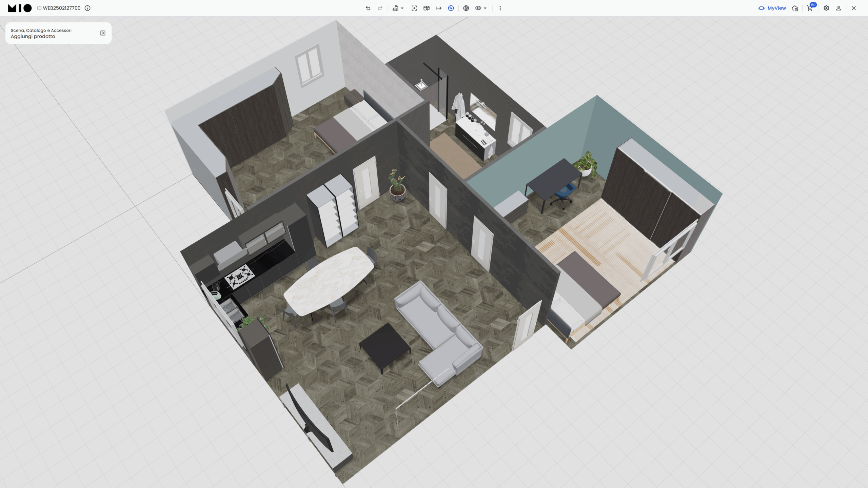Open the 3D cube view tool

click(426, 8)
